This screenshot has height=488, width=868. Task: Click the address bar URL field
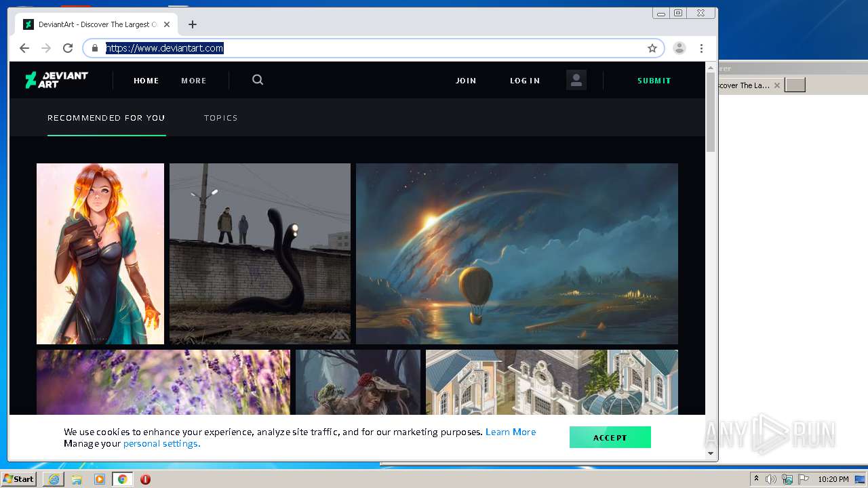(373, 48)
